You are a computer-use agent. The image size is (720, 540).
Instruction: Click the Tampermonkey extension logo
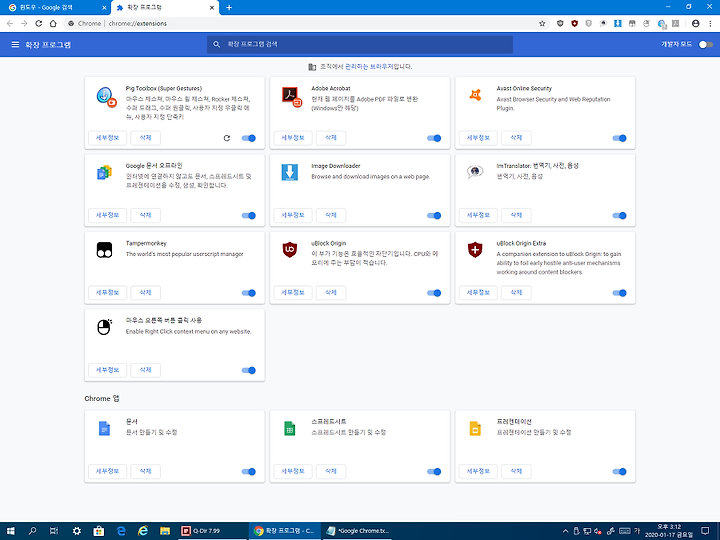coord(104,250)
